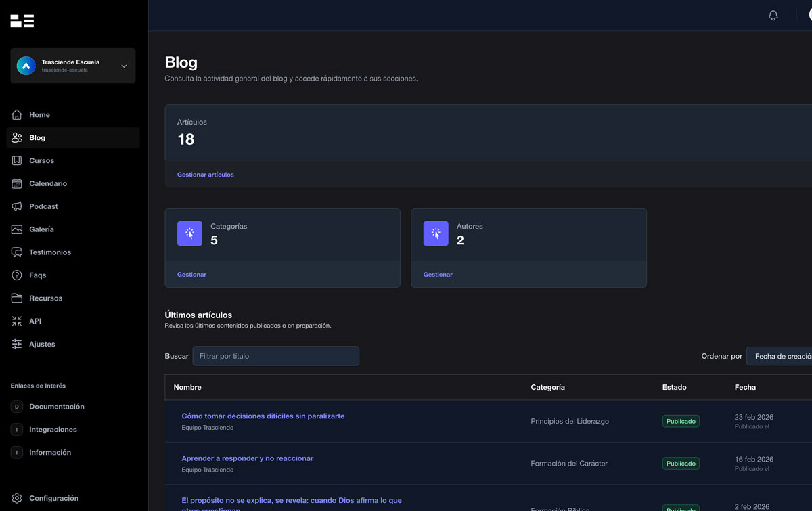This screenshot has height=511, width=812.
Task: Open the article Aprender a responder y no reaccionar
Action: [x=247, y=458]
